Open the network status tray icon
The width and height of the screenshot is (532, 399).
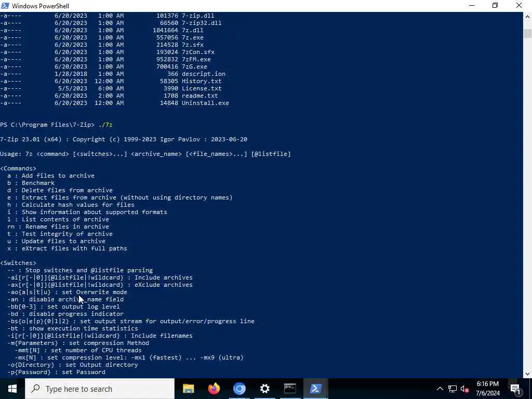(453, 389)
